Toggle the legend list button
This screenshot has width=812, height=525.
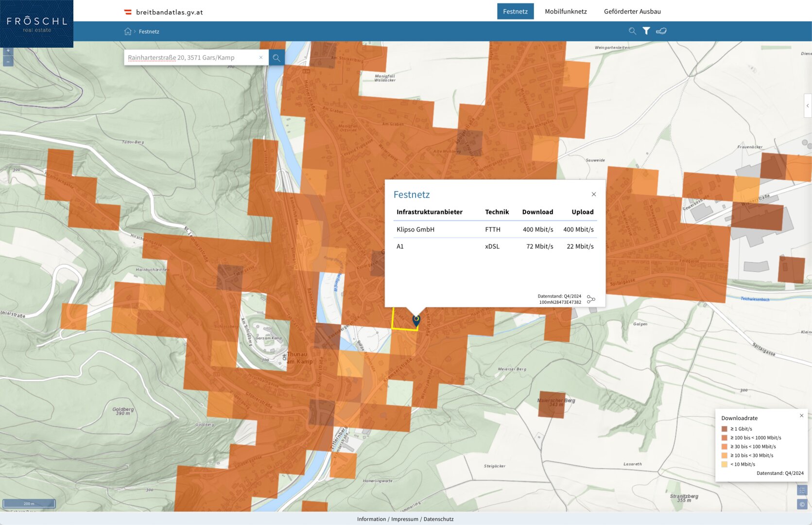(802, 490)
